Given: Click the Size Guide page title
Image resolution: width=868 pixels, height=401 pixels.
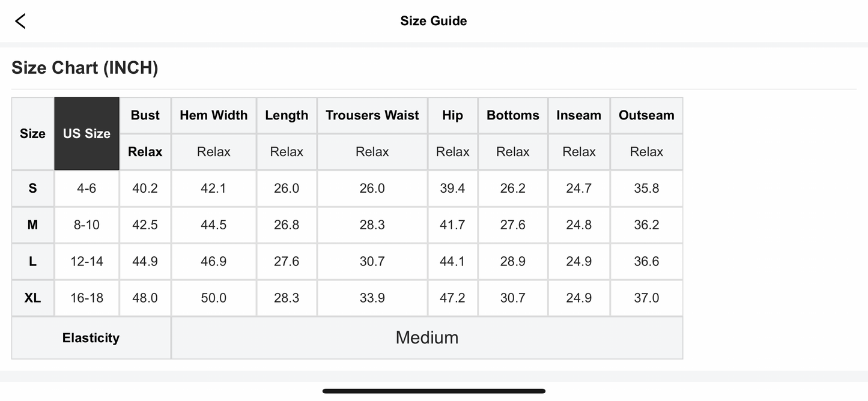Looking at the screenshot, I should pyautogui.click(x=433, y=21).
